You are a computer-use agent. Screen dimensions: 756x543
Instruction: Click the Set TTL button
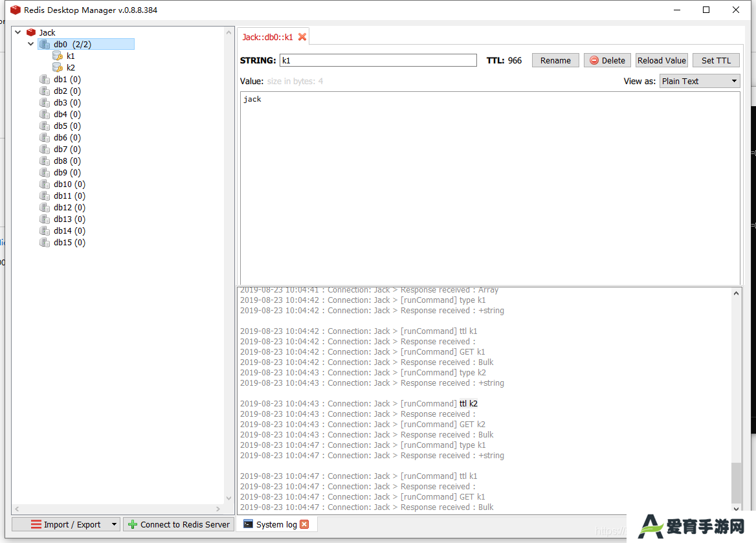click(x=716, y=60)
